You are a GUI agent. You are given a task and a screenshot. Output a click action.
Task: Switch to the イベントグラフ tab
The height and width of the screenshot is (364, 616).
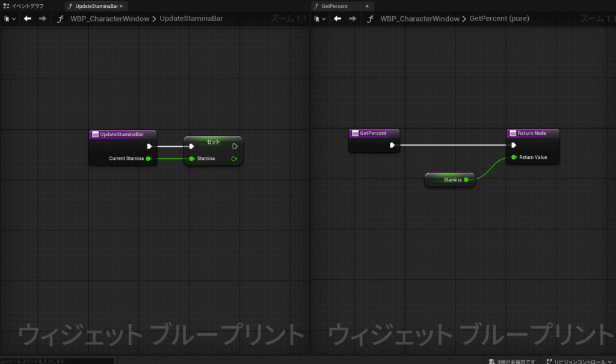(23, 6)
